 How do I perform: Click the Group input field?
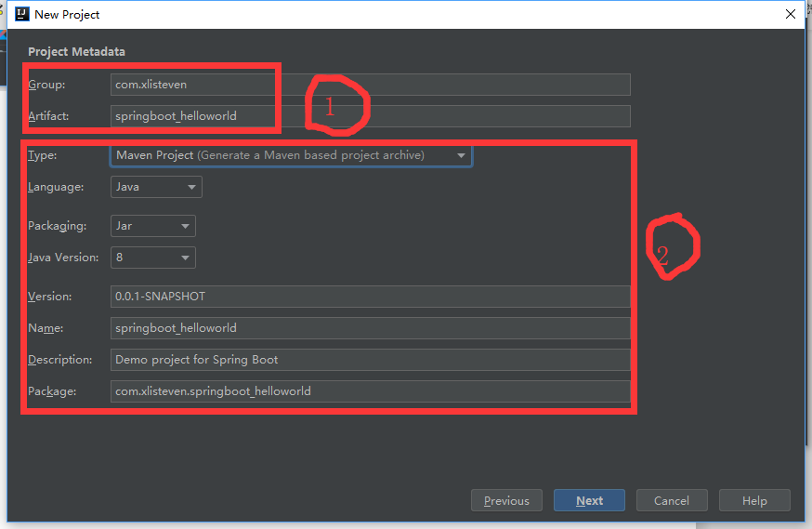371,85
